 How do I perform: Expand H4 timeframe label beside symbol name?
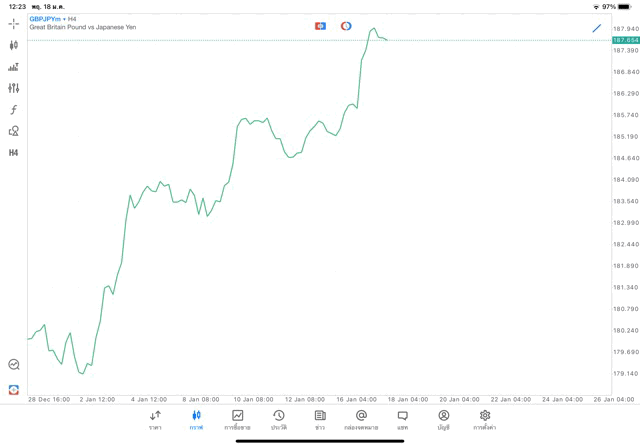72,19
